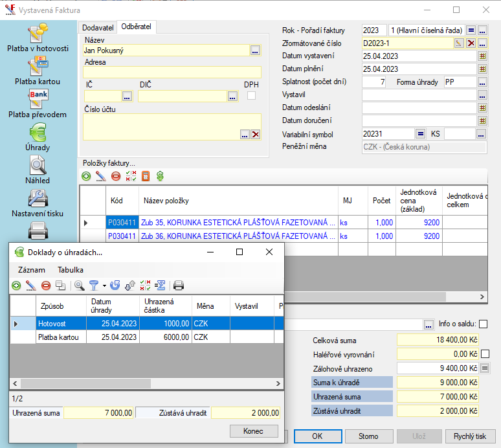The width and height of the screenshot is (501, 448).
Task: Click the Adresa input field
Action: click(172, 72)
